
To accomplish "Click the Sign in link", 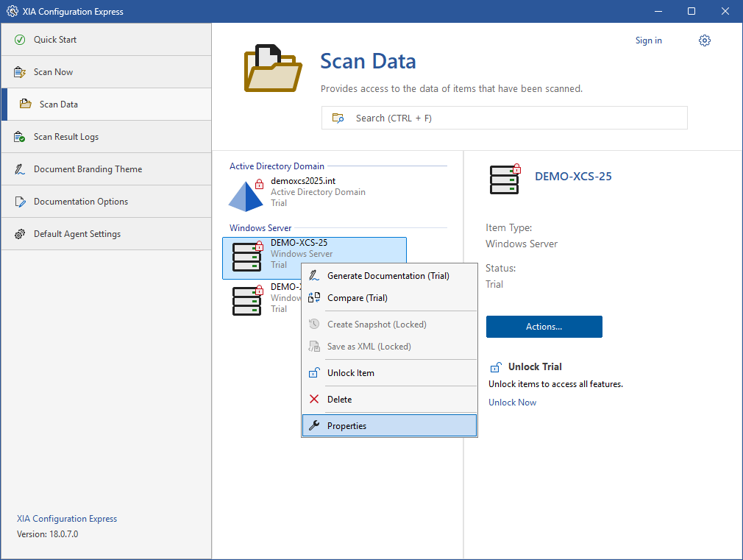I will [648, 40].
